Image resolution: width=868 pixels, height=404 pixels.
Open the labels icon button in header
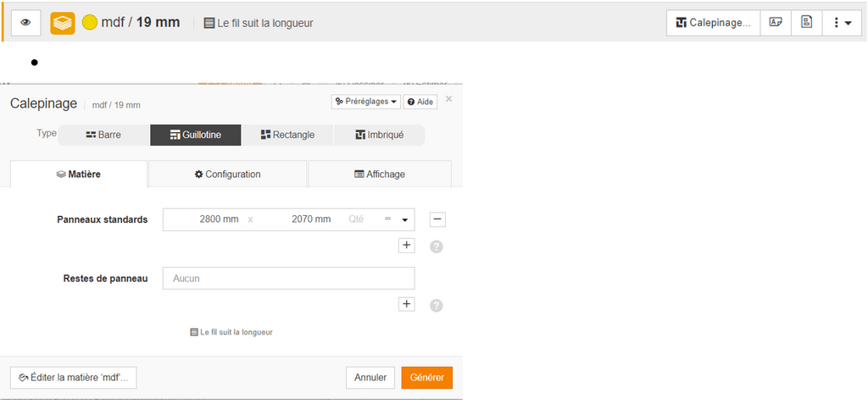(775, 23)
